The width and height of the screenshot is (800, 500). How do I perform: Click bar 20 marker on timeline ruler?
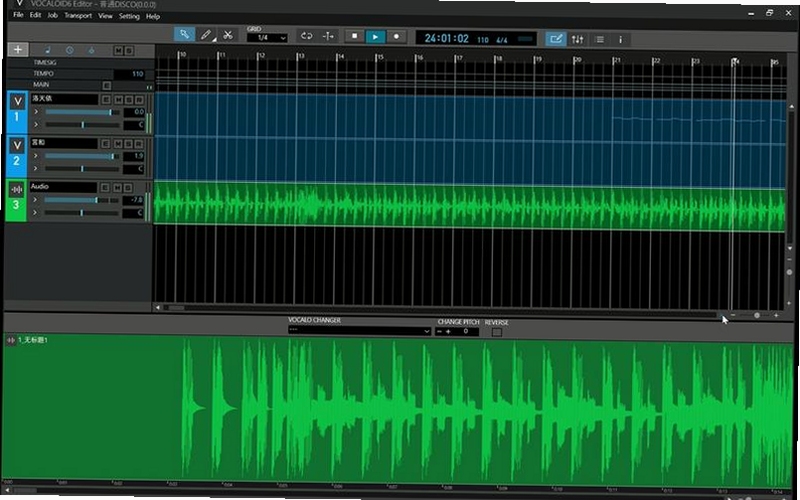[x=577, y=60]
